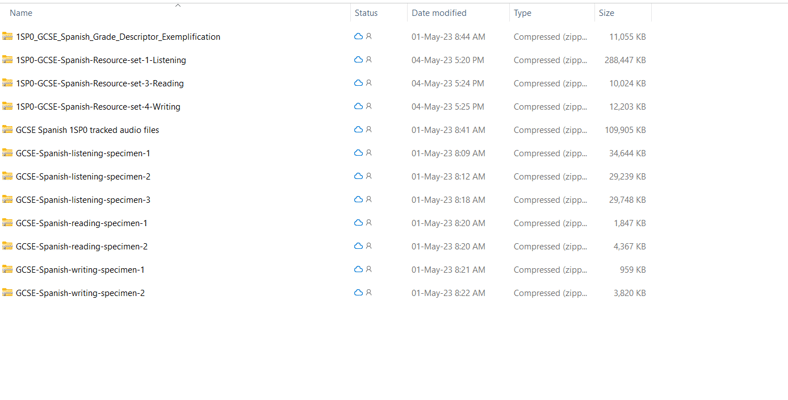Click shared person icon for writing-specimen-2
The image size is (788, 400).
pyautogui.click(x=369, y=292)
